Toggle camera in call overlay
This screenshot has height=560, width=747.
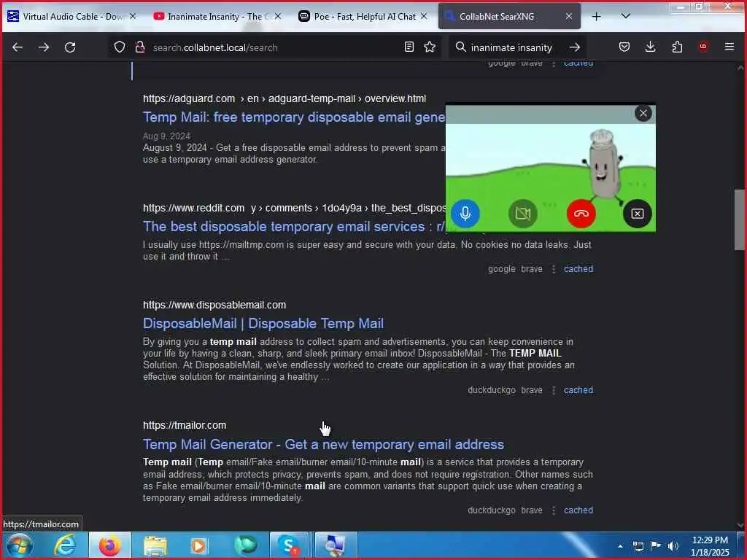pos(522,214)
